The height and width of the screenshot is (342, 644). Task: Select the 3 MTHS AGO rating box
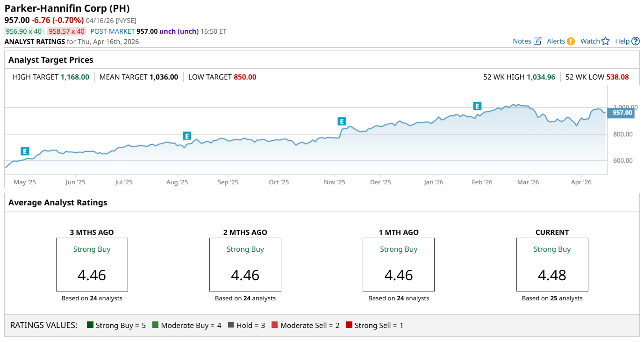[x=92, y=264]
